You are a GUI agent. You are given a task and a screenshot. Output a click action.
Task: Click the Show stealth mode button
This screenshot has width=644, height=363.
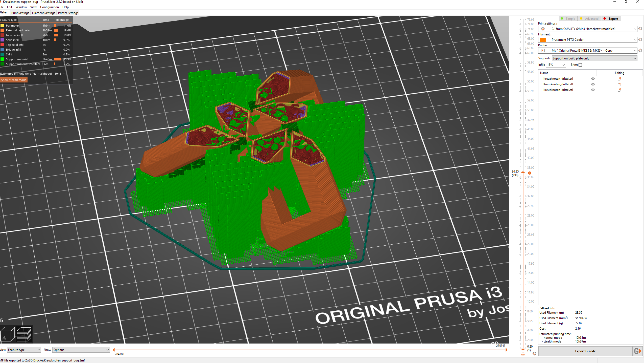[x=14, y=80]
